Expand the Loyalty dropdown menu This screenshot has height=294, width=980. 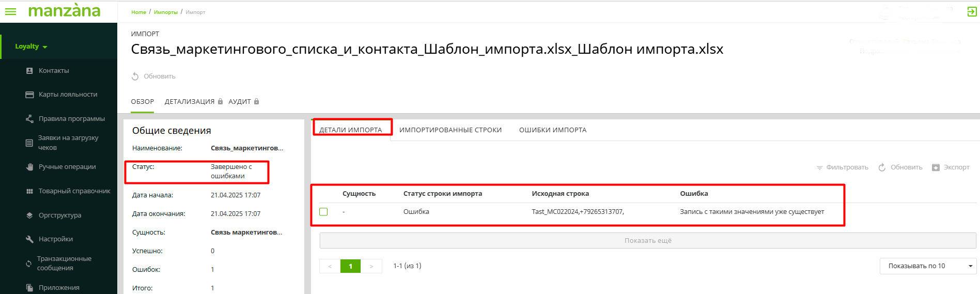tap(31, 47)
